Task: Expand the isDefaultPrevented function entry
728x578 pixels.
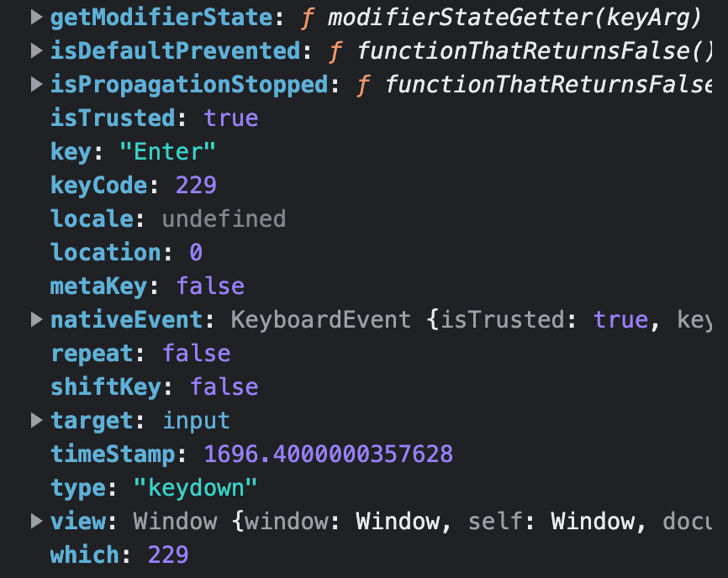Action: (x=36, y=50)
